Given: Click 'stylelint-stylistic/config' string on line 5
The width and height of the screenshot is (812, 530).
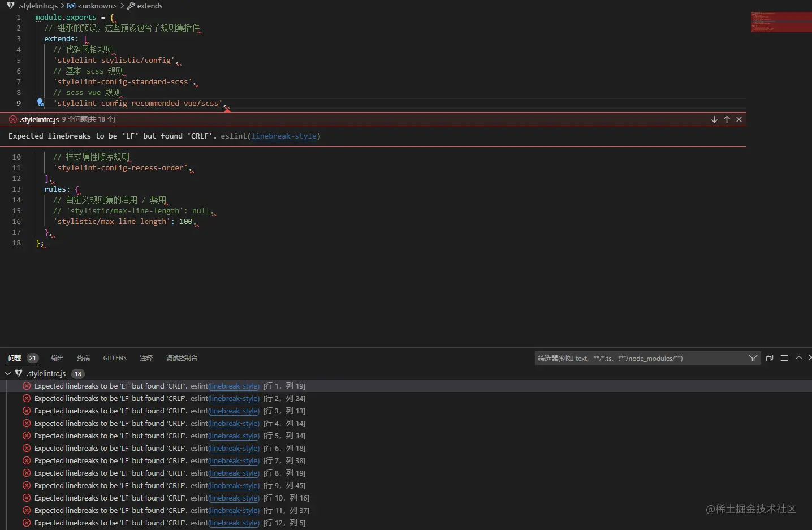Looking at the screenshot, I should pyautogui.click(x=114, y=60).
